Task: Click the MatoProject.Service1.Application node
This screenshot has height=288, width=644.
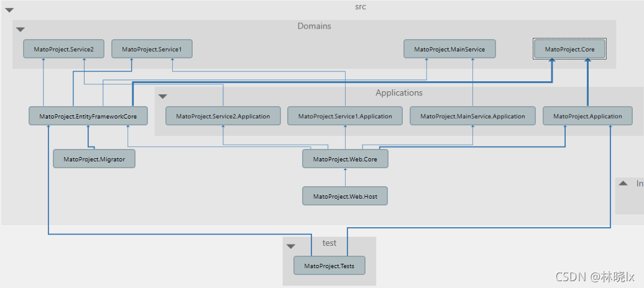Action: pos(345,116)
